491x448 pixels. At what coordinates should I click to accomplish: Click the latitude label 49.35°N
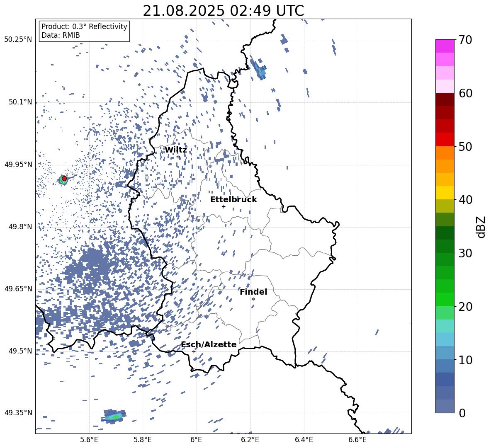point(18,413)
